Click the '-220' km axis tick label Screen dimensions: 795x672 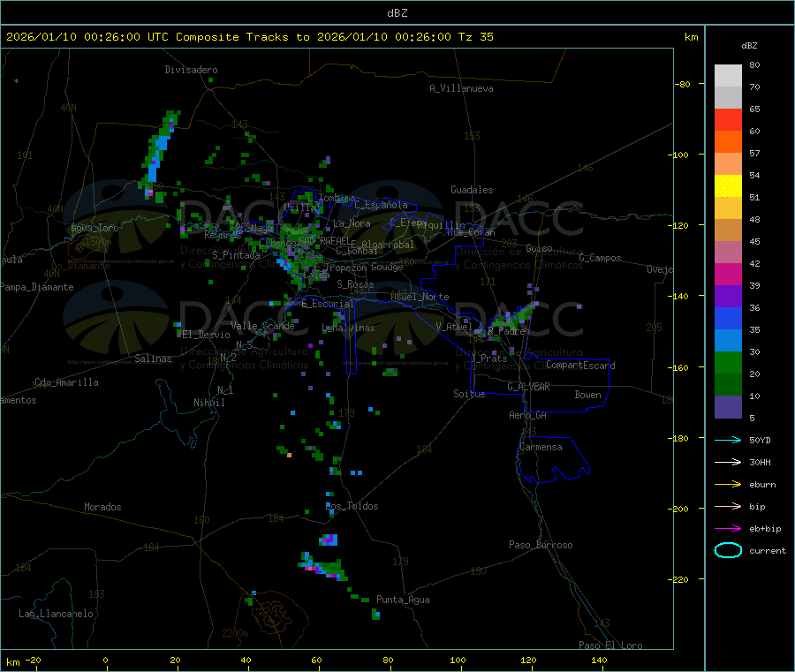coord(680,580)
